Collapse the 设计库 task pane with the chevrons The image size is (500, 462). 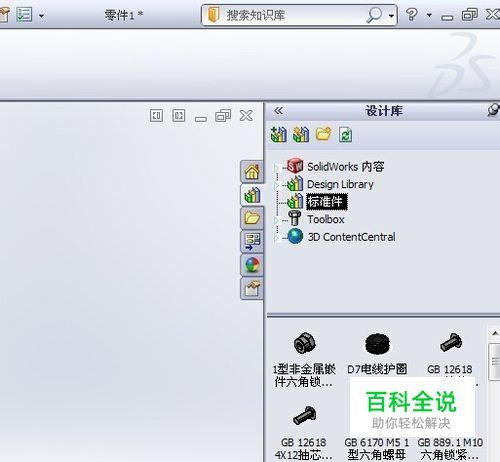[x=279, y=110]
